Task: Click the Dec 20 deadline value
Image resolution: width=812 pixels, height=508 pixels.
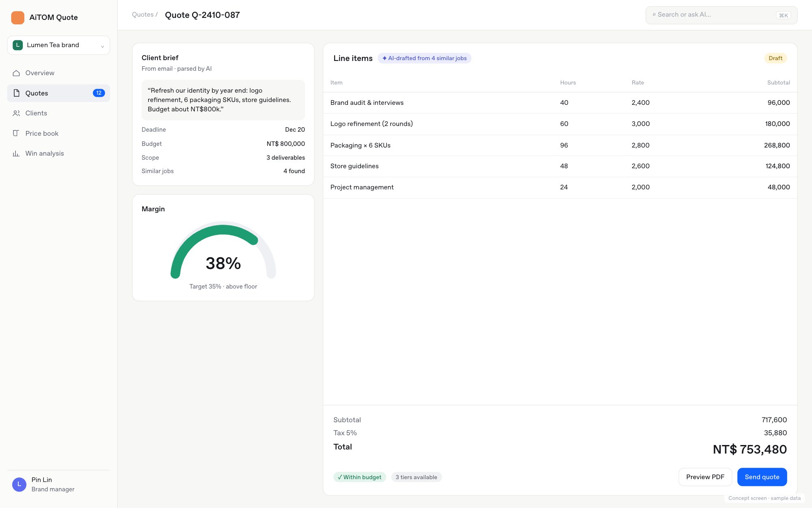Action: 295,130
